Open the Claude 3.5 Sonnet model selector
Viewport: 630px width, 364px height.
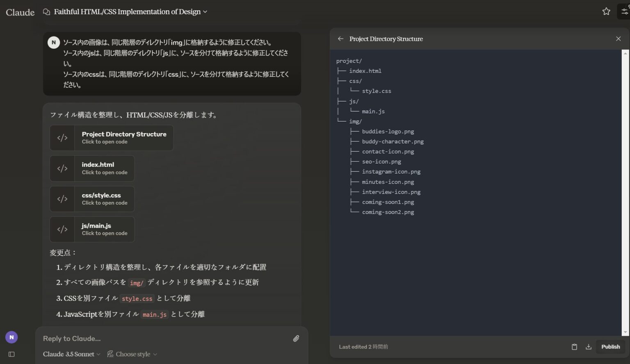click(x=71, y=354)
